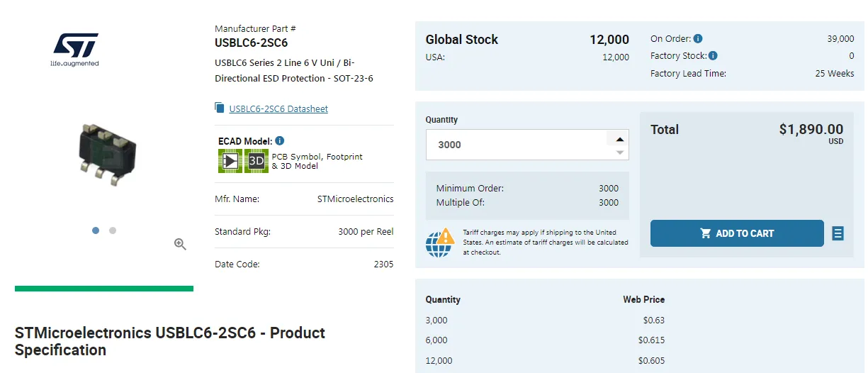The image size is (868, 373).
Task: Click the Minimum Order 3000 value
Action: click(x=609, y=189)
